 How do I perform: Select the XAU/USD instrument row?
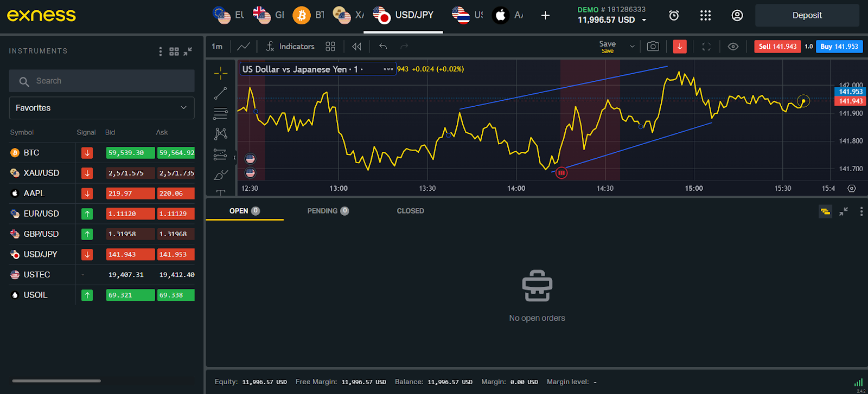click(101, 173)
